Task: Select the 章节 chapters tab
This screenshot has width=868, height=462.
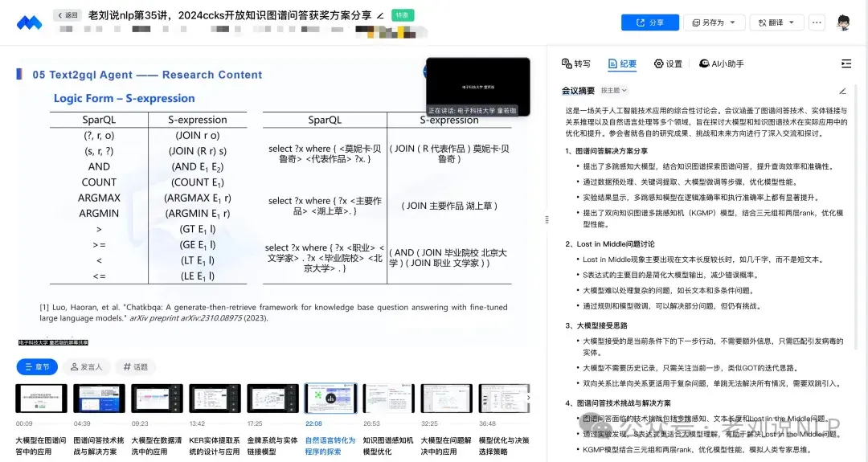Action: click(x=37, y=367)
